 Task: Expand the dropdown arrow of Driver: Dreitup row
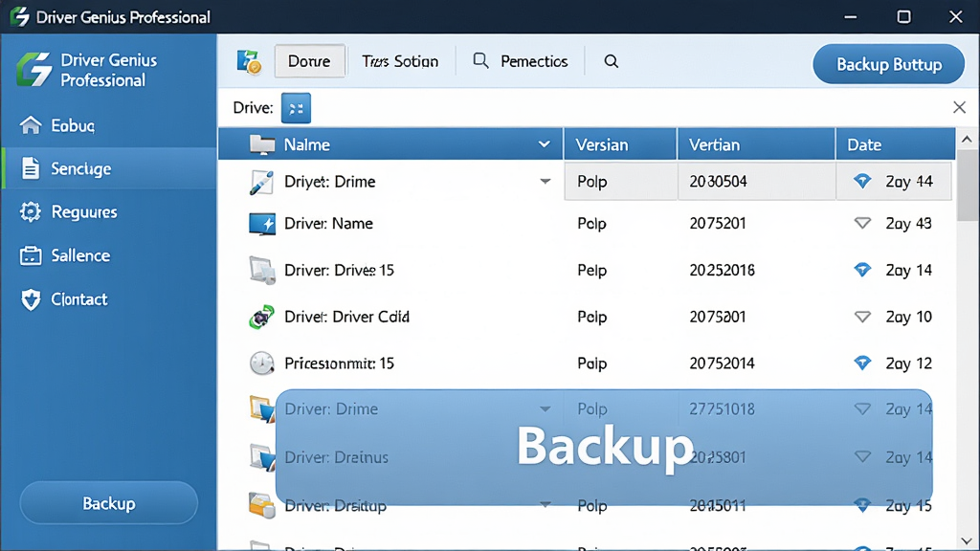545,504
